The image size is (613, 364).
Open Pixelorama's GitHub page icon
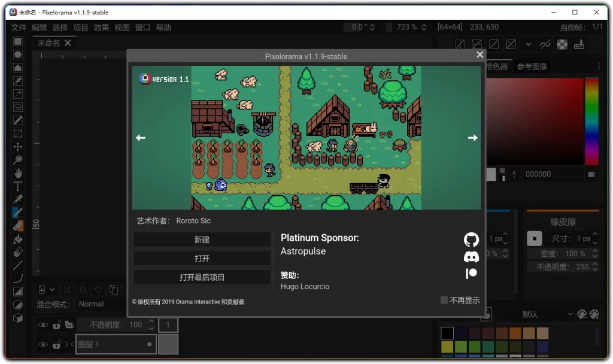coord(471,239)
